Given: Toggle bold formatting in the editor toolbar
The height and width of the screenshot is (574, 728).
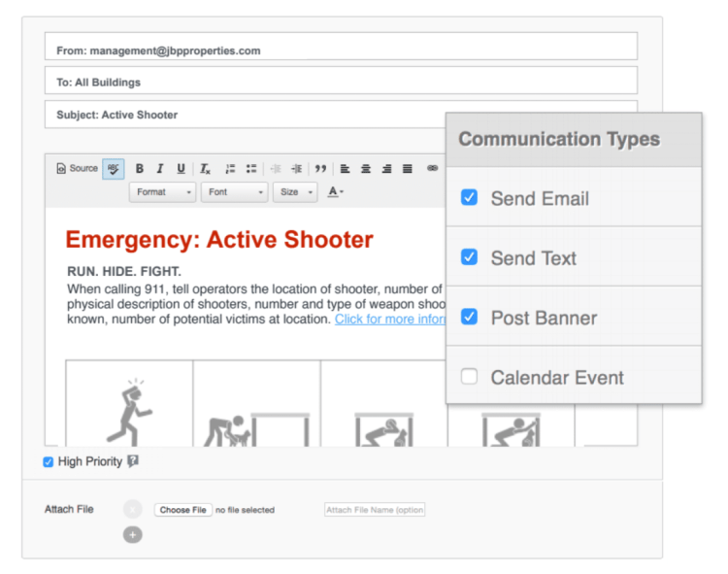Looking at the screenshot, I should click(140, 169).
